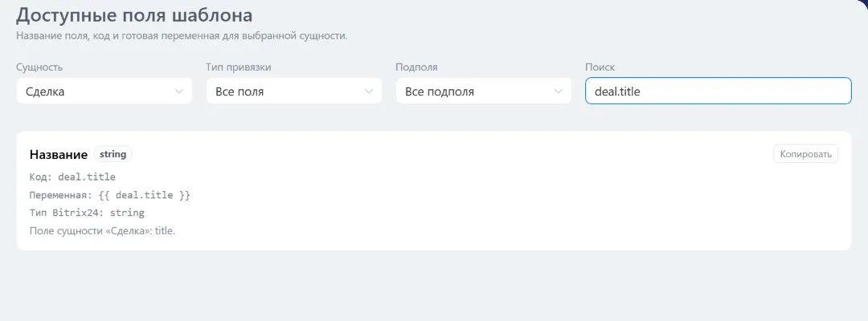This screenshot has height=321, width=868.
Task: Select the Переменная {{ deal.title }} line
Action: pos(110,195)
